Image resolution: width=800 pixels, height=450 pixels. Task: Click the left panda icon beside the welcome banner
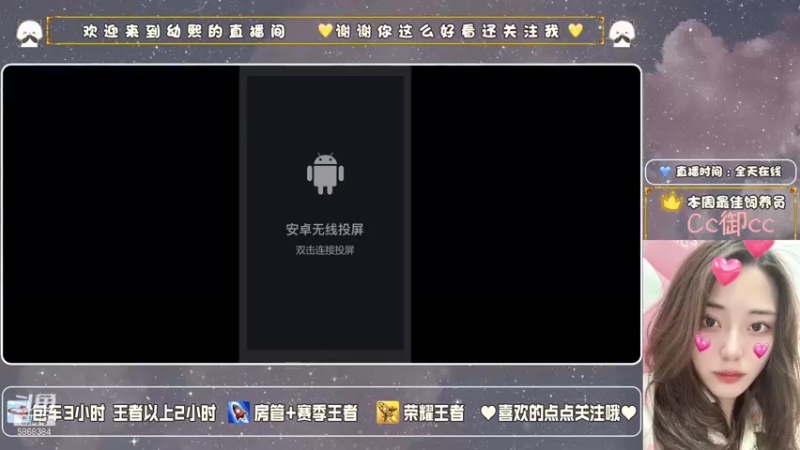pyautogui.click(x=29, y=34)
